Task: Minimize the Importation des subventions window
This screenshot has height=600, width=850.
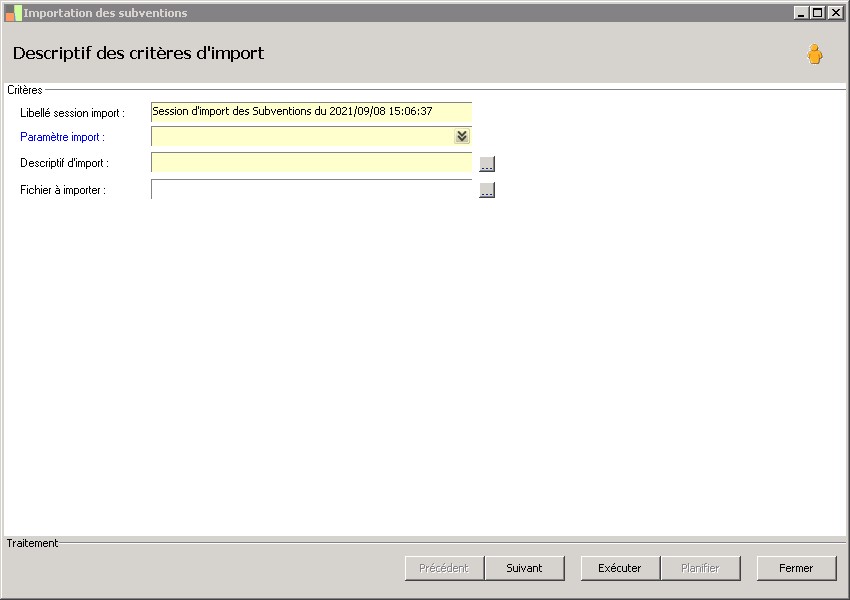Action: [801, 12]
